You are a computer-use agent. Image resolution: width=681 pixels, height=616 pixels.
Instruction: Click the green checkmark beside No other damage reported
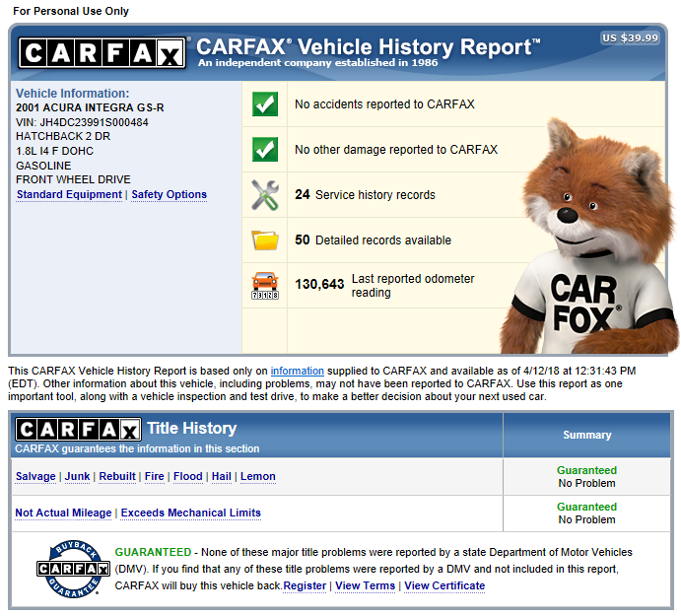pos(265,150)
